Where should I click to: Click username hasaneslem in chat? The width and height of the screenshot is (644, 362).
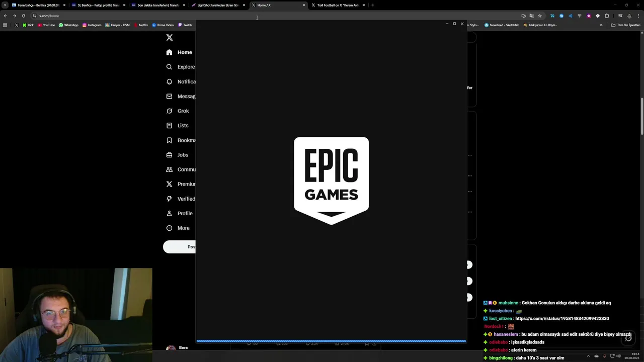click(x=506, y=334)
